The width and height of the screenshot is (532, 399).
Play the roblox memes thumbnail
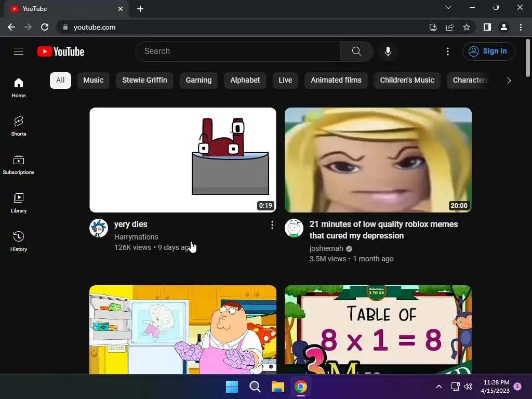point(378,160)
